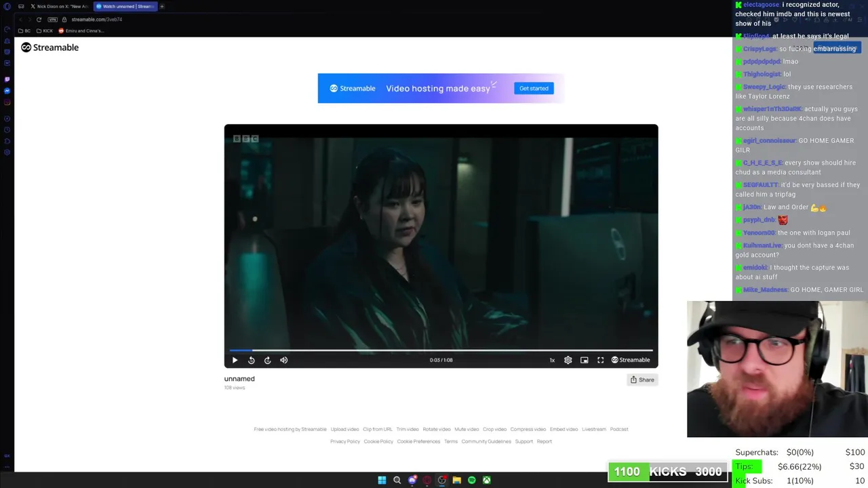The height and width of the screenshot is (488, 868).
Task: Click the Get started banner button
Action: click(x=534, y=88)
